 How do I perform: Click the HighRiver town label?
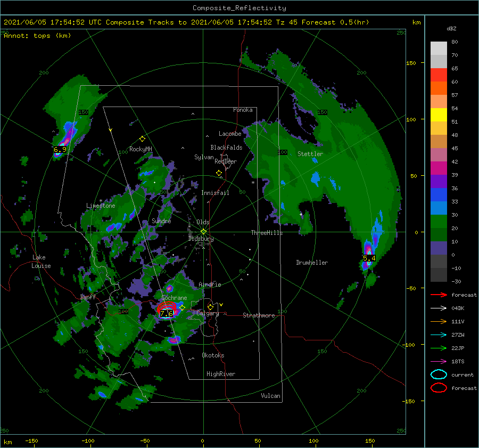221,374
